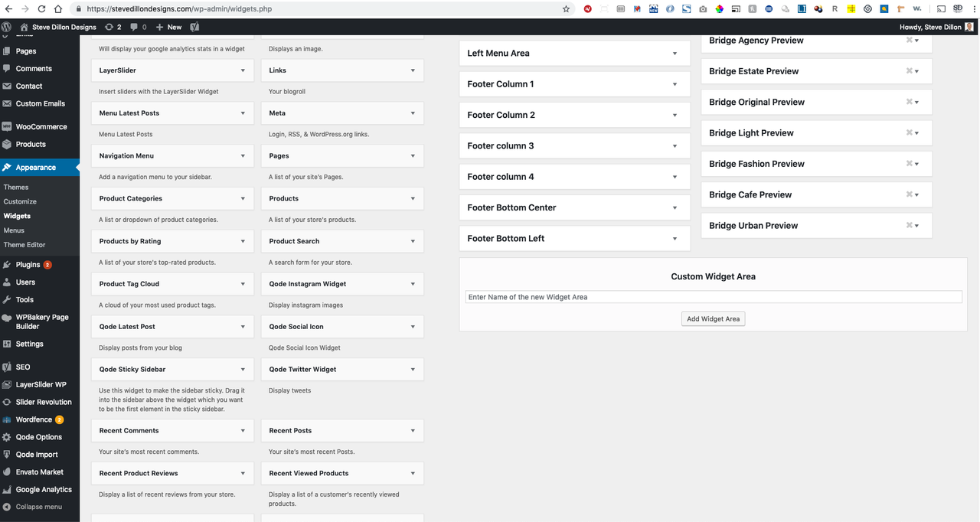Expand the Left Menu Area panel
This screenshot has height=522, width=980.
[675, 54]
